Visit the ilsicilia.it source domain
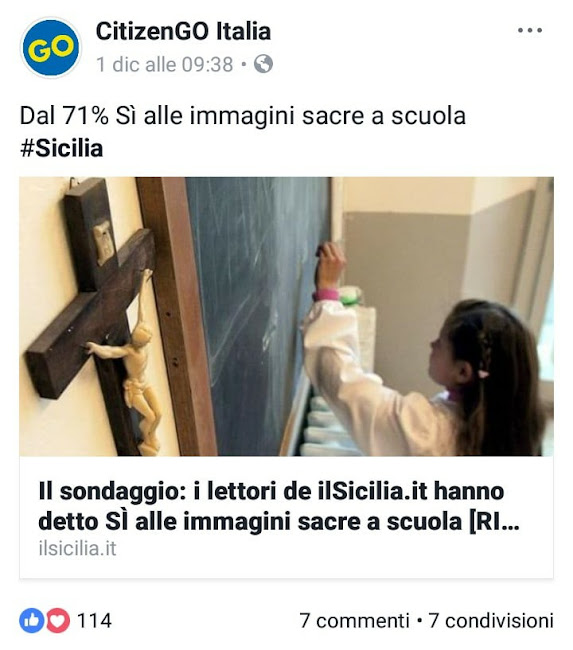The width and height of the screenshot is (573, 650). [78, 548]
